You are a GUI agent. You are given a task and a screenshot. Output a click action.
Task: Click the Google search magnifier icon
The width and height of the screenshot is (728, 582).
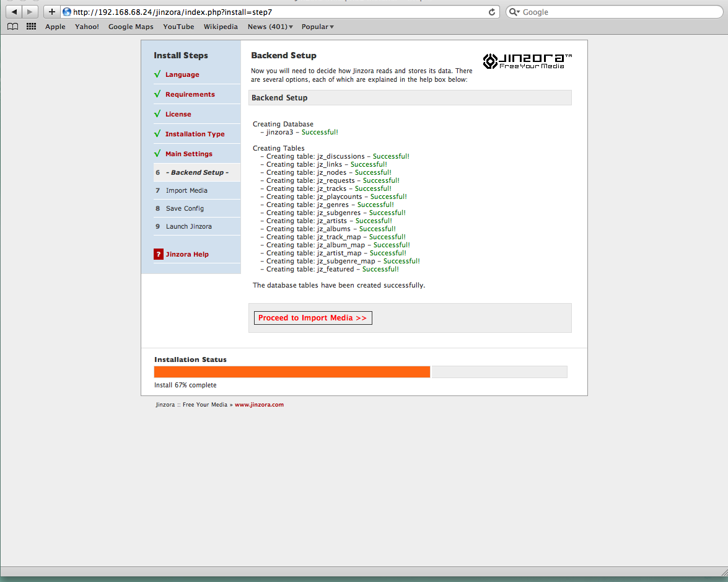click(514, 12)
